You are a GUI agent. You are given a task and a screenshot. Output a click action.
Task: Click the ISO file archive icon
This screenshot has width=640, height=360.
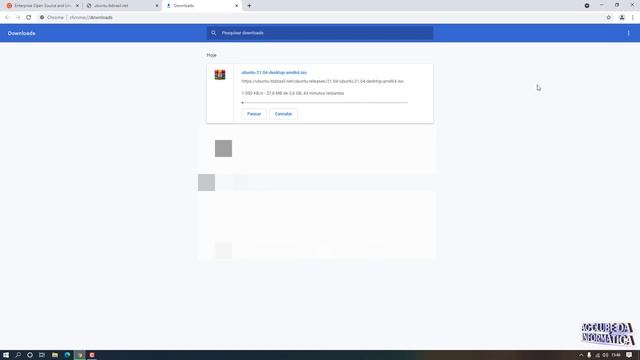click(x=220, y=75)
